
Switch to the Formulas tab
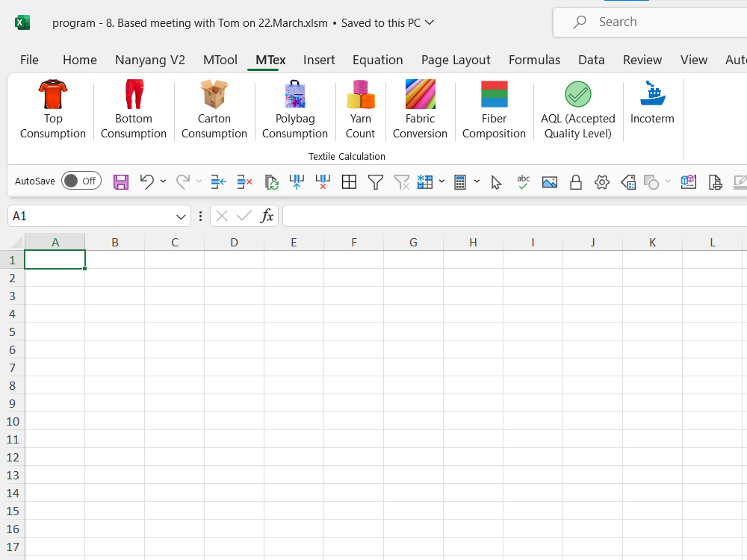[534, 60]
